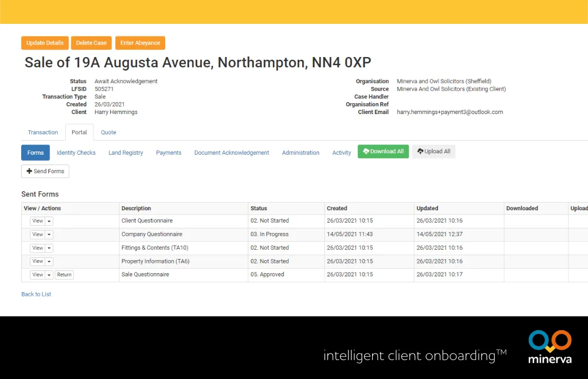Click the '14/05/2021 12:37' updated date
The width and height of the screenshot is (588, 379).
coord(440,234)
